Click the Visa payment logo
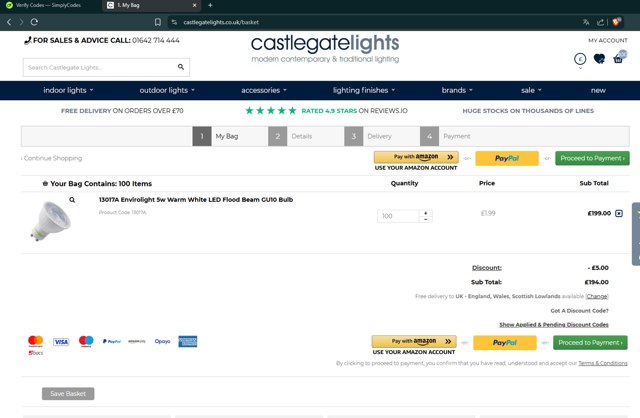 (61, 342)
